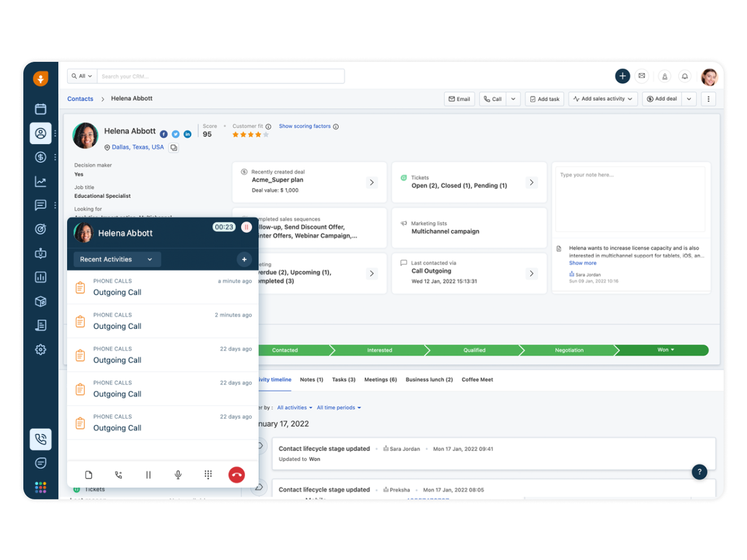Image resolution: width=747 pixels, height=560 pixels.
Task: Open the notifications bell
Action: pos(685,76)
